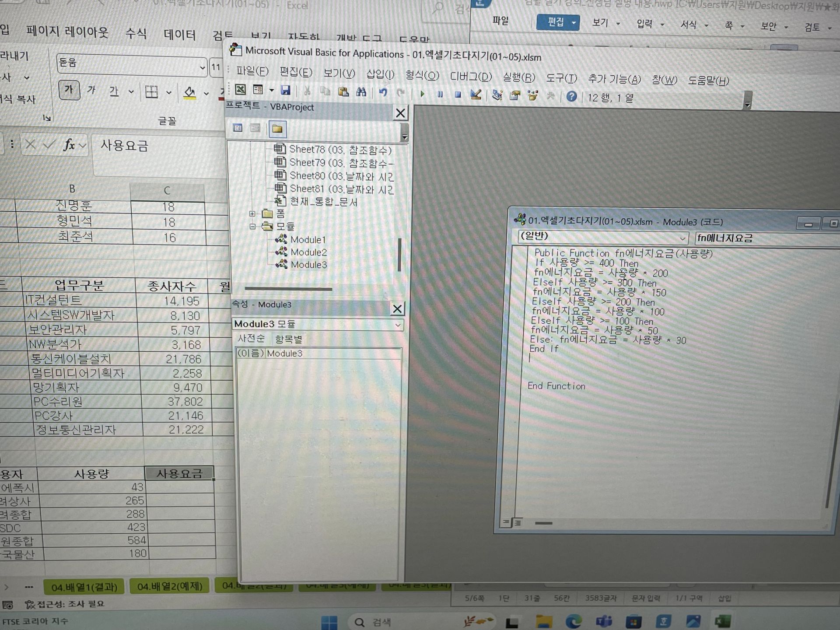
Task: Toggle bold formatting in Excel ribbon
Action: point(69,90)
